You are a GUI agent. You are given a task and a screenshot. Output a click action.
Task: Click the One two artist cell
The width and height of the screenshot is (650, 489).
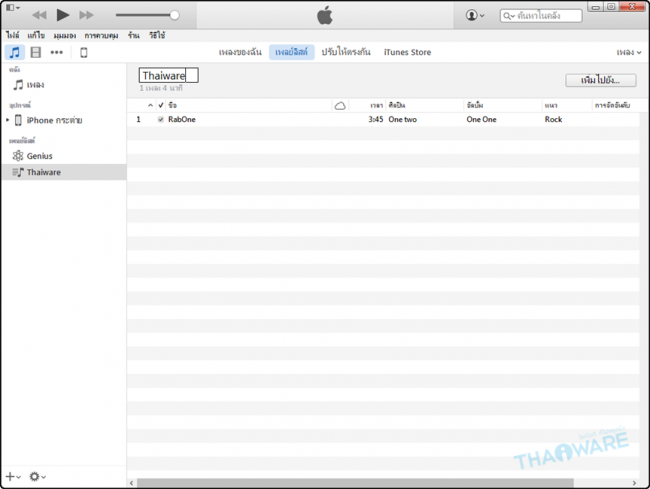point(403,119)
